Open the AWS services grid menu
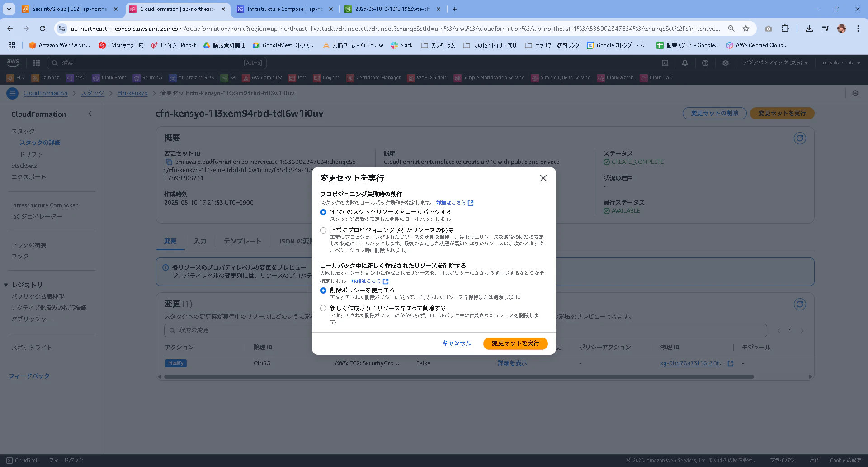 tap(37, 63)
